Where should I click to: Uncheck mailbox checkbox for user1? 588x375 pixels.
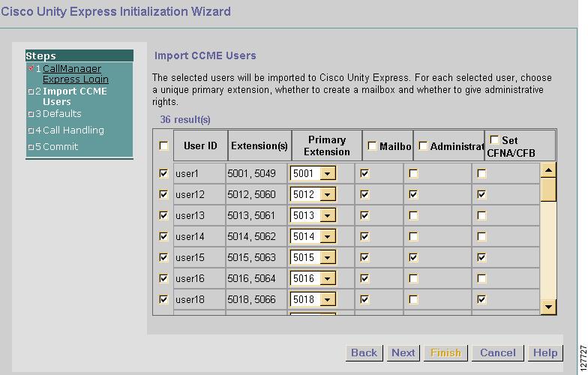[364, 173]
